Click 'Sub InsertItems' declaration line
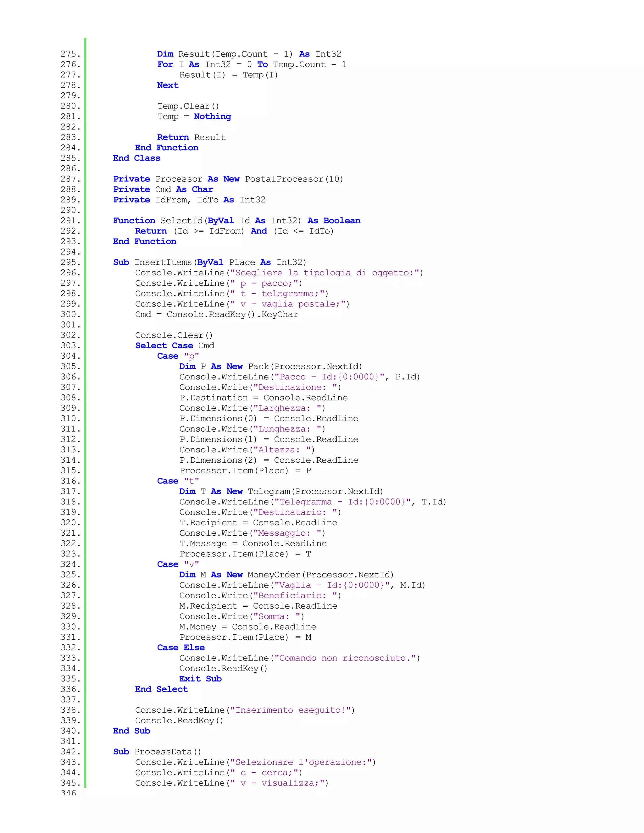 click(209, 262)
